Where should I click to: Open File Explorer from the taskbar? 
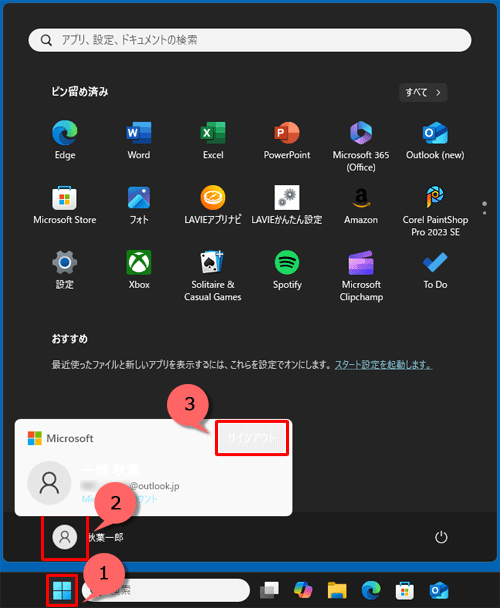tap(337, 591)
